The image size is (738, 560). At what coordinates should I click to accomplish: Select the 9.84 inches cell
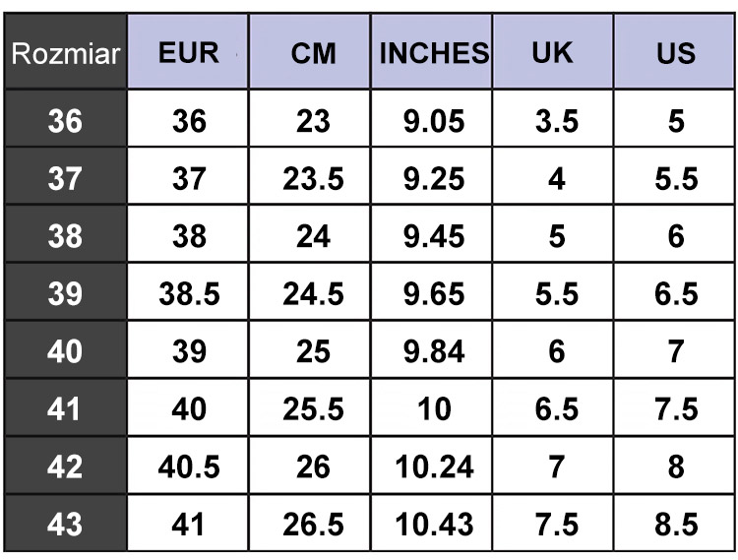[432, 349]
